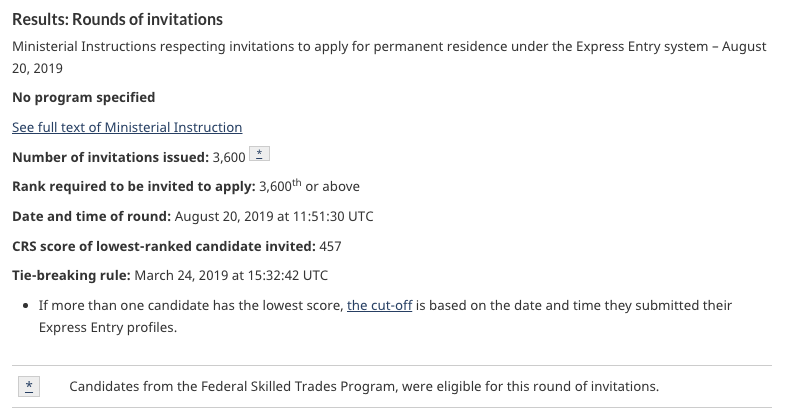Click the Tie-breaking rule label
The width and height of the screenshot is (799, 414).
71,275
